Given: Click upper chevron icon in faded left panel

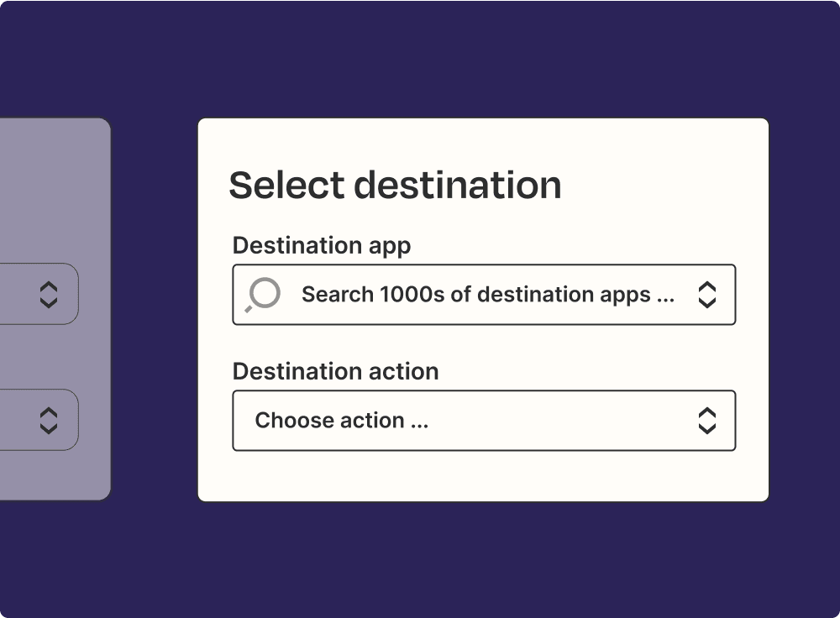Looking at the screenshot, I should coord(49,295).
